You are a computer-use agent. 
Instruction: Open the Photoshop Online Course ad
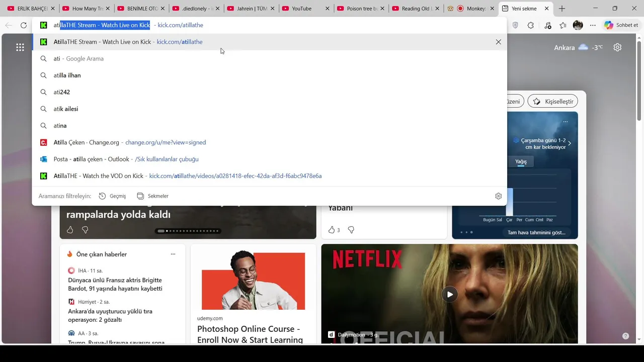click(250, 334)
